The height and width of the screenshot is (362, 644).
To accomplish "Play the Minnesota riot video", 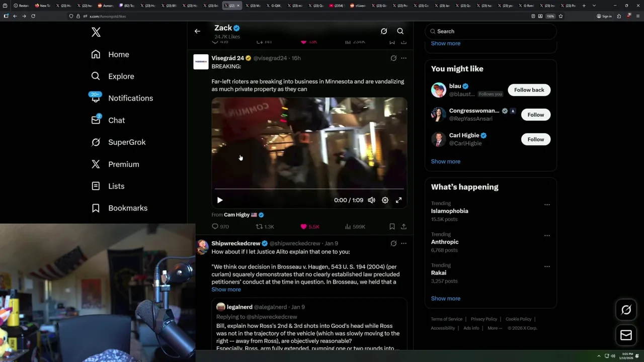I will (220, 200).
